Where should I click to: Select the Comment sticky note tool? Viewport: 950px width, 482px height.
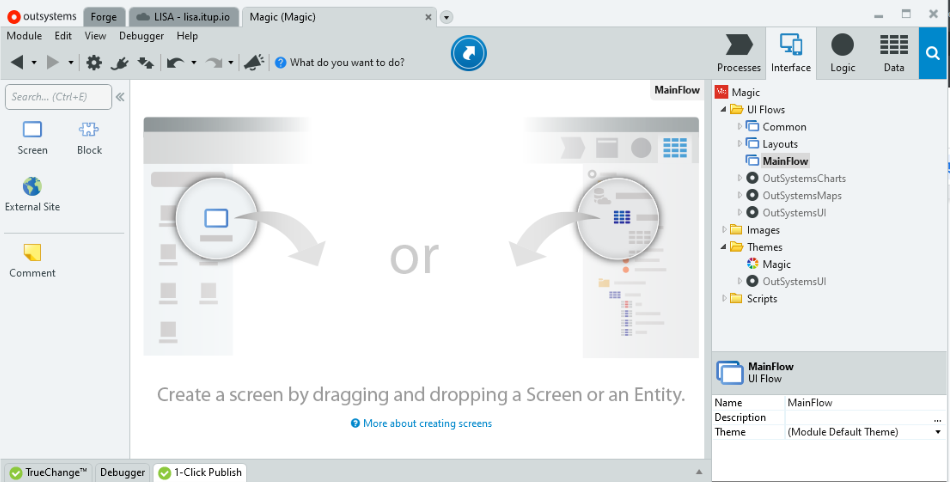click(x=32, y=260)
